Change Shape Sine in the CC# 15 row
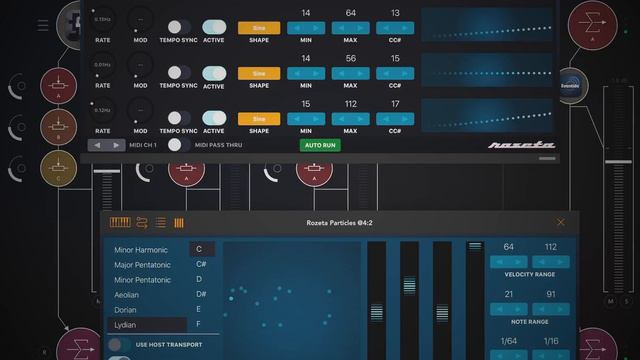This screenshot has height=360, width=640. tap(259, 73)
